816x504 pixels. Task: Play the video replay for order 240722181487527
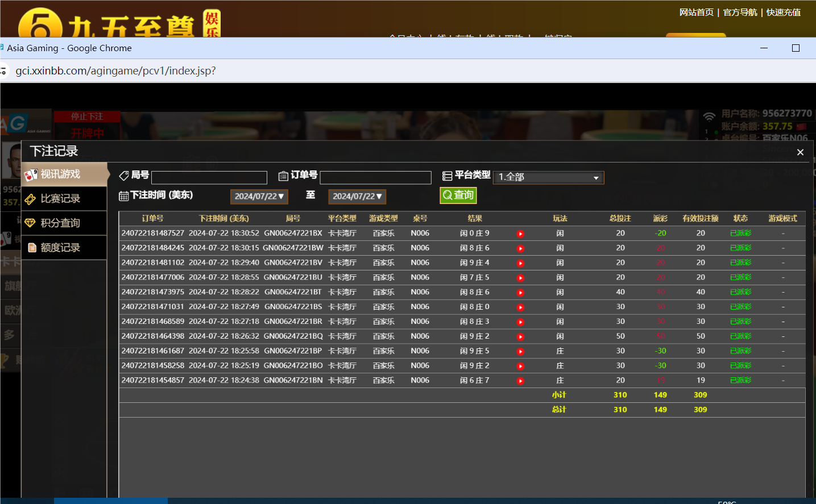pyautogui.click(x=520, y=233)
